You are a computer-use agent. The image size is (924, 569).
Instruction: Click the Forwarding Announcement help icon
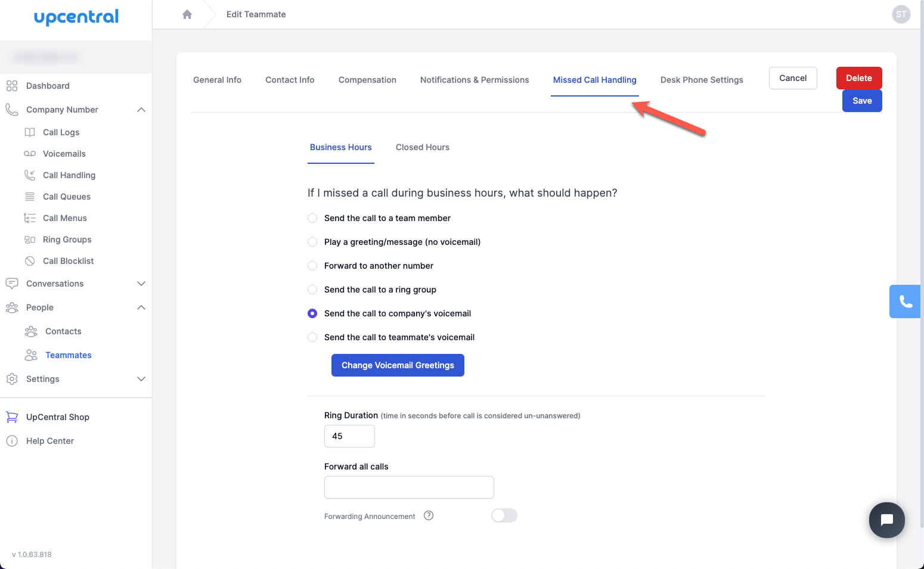click(429, 515)
